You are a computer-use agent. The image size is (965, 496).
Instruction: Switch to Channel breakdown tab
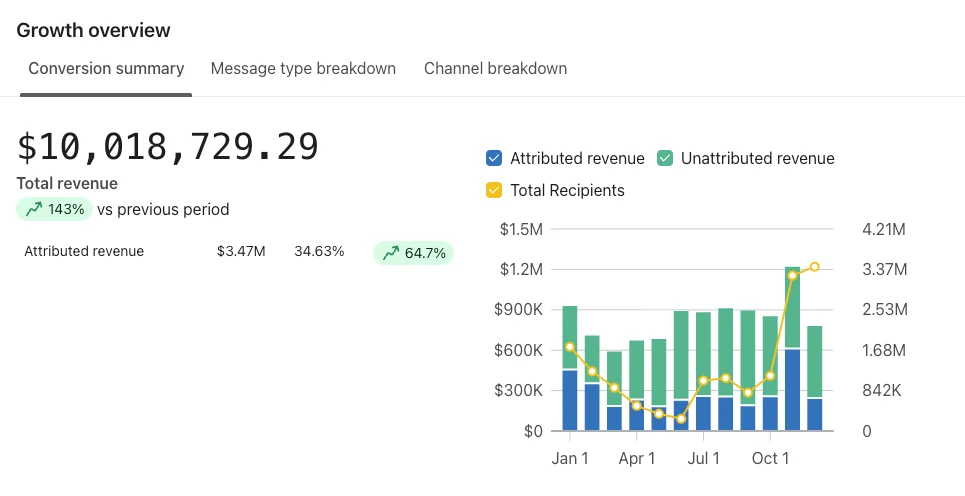[495, 68]
